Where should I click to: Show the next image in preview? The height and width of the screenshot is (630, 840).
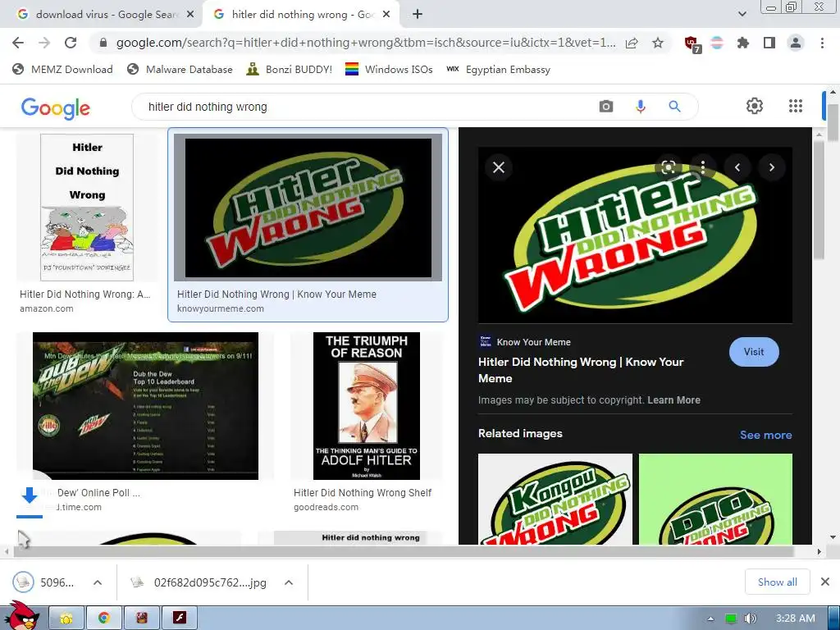pyautogui.click(x=772, y=167)
